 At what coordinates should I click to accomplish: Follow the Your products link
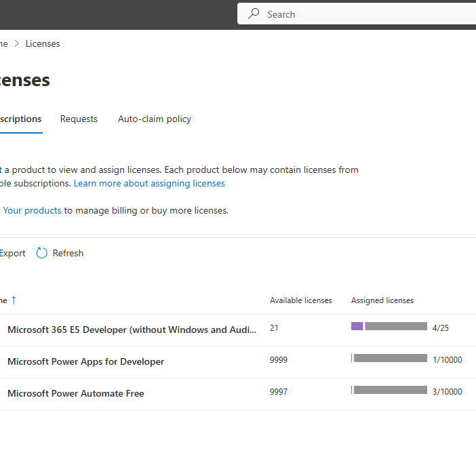(x=32, y=210)
